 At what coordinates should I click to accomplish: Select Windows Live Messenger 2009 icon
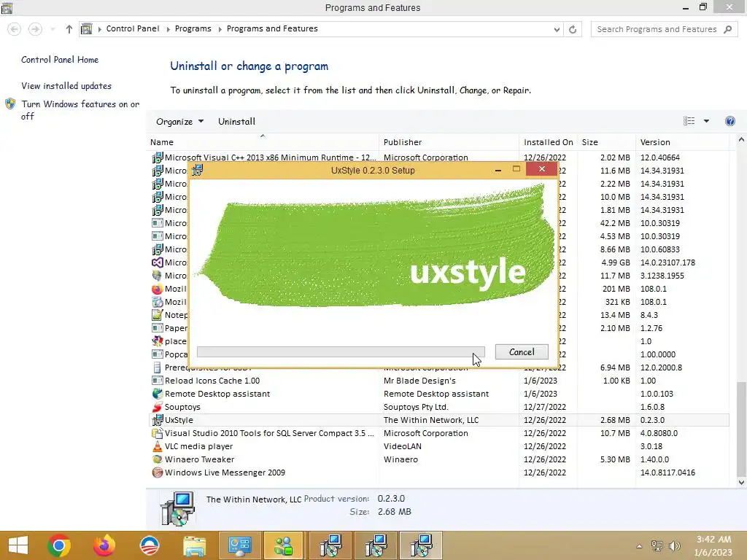click(158, 472)
